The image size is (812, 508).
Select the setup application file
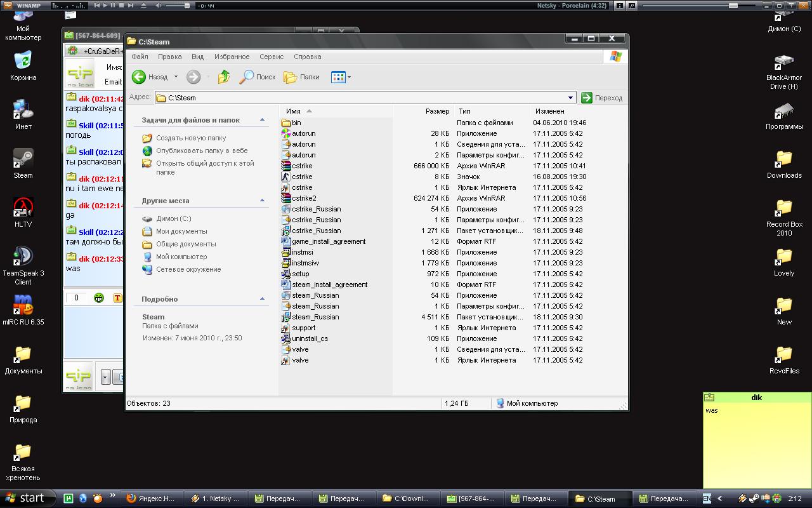[x=296, y=274]
